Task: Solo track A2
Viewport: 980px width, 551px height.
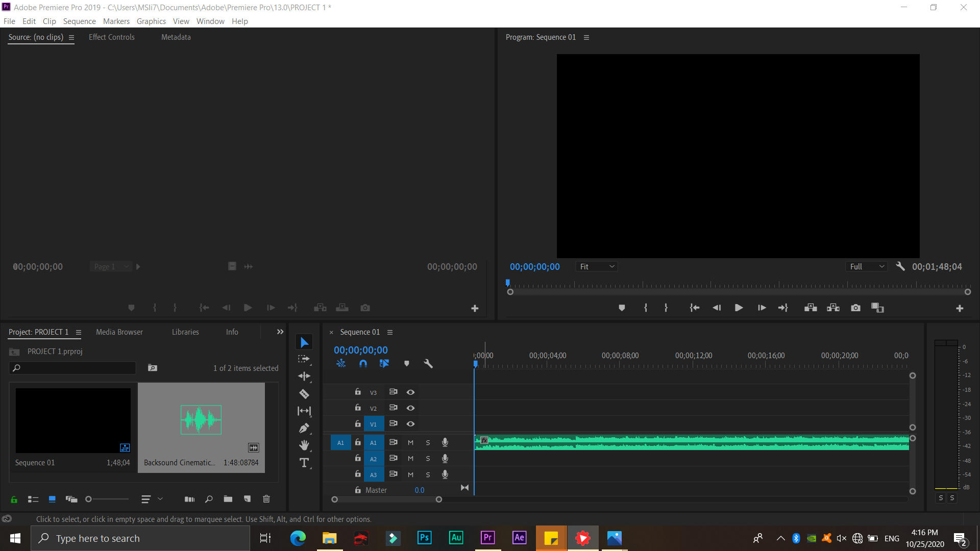Action: point(428,459)
